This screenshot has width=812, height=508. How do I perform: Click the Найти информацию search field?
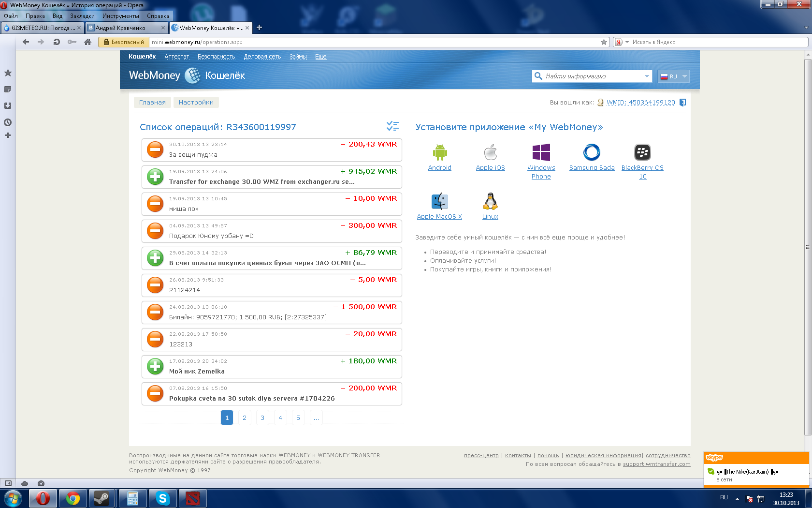pyautogui.click(x=592, y=76)
